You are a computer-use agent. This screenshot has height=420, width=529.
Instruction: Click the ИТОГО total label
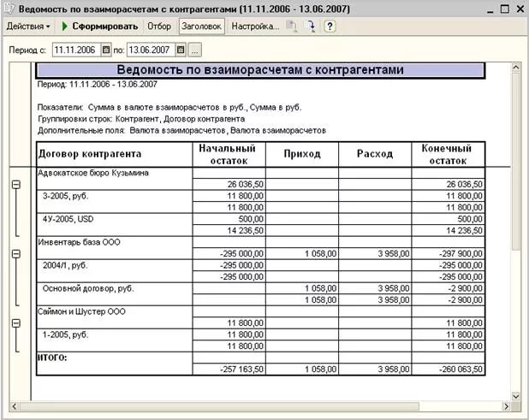52,358
